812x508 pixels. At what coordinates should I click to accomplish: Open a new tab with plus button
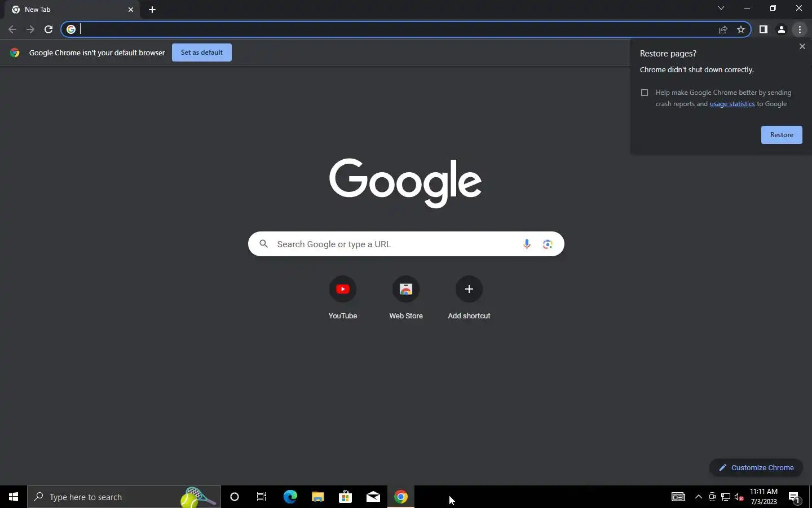point(152,10)
